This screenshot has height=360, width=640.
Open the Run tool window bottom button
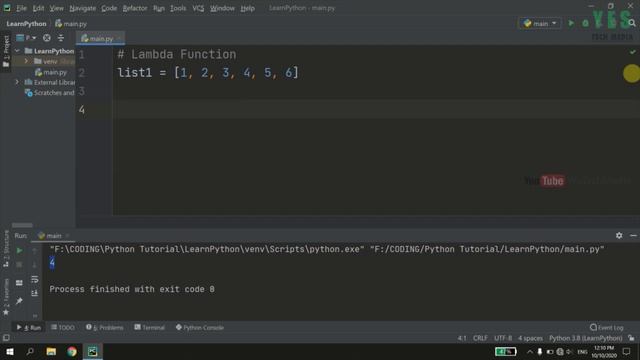(29, 327)
